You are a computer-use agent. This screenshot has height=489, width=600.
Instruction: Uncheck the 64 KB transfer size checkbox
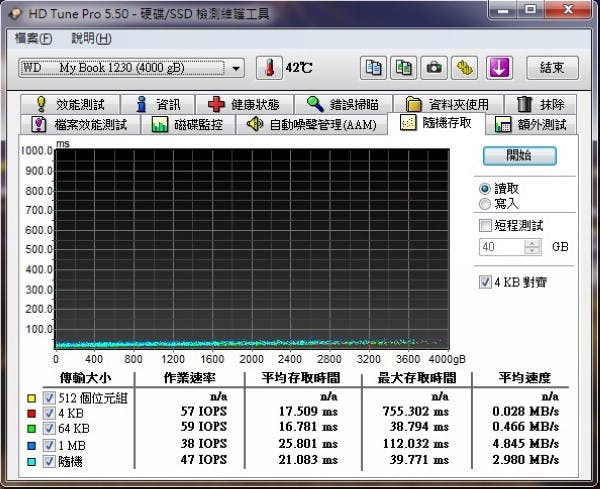coord(48,428)
